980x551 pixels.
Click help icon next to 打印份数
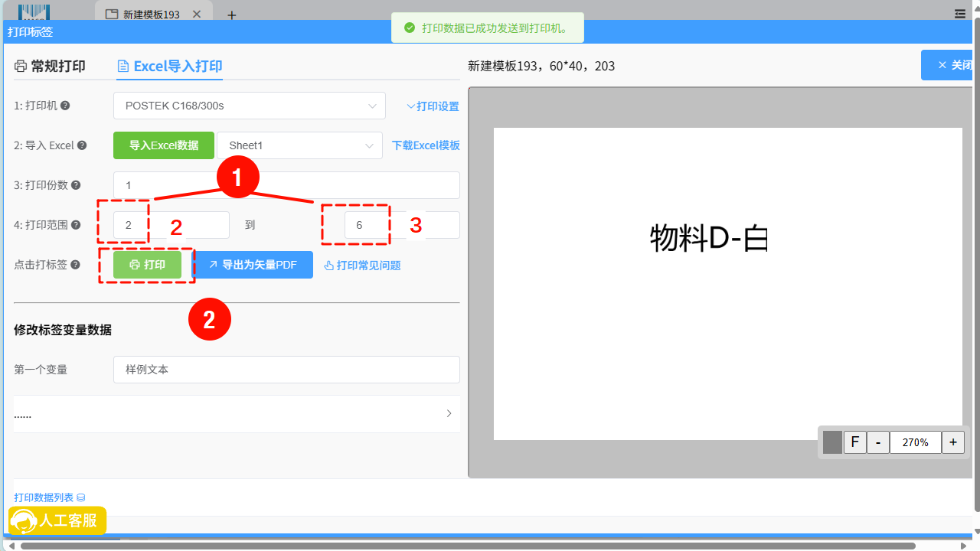(76, 185)
